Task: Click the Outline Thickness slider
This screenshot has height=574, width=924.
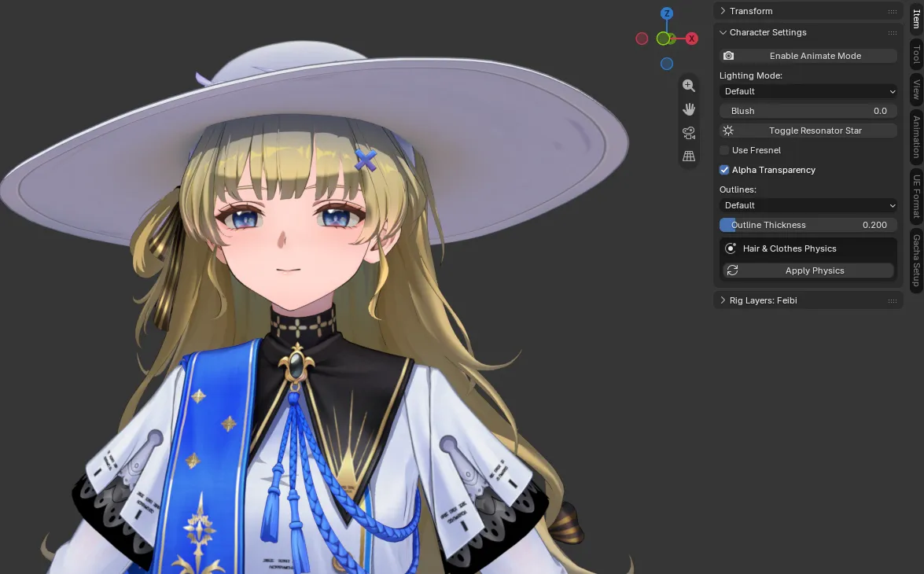Action: coord(808,225)
